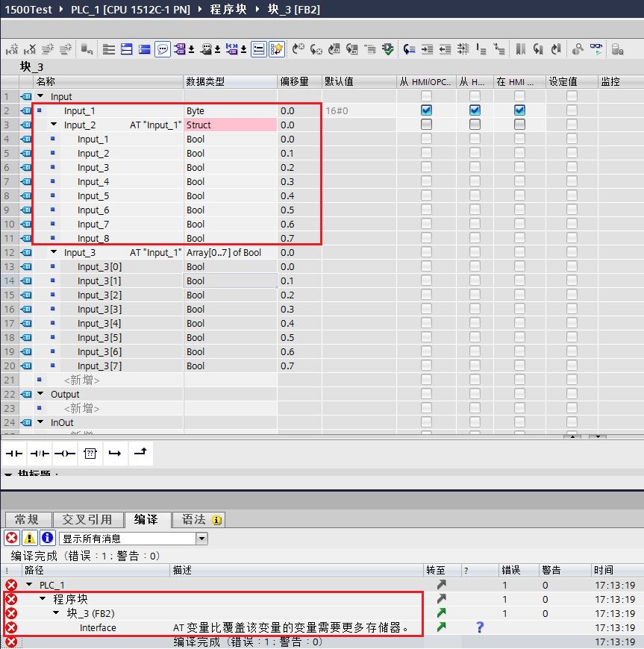Insert an output coil instruction
The height and width of the screenshot is (649, 644).
pos(65,454)
